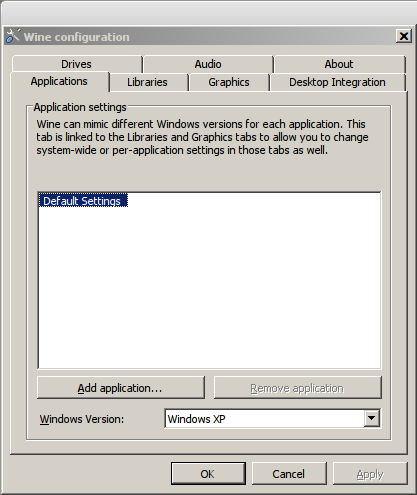Click the Add application button

click(x=121, y=388)
